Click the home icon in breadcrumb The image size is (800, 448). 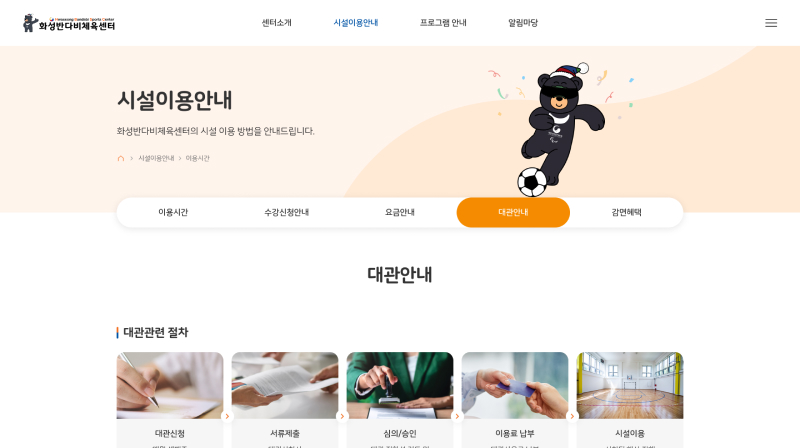[121, 159]
